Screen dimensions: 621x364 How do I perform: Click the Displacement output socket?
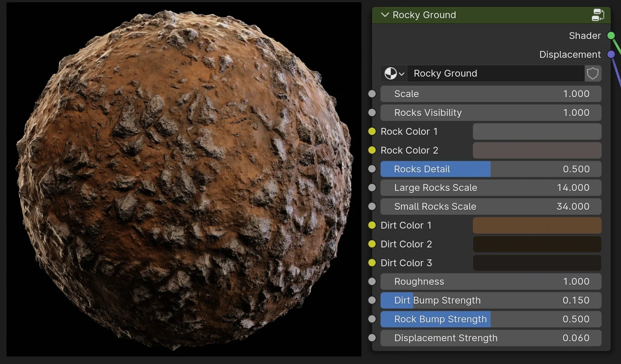point(611,54)
